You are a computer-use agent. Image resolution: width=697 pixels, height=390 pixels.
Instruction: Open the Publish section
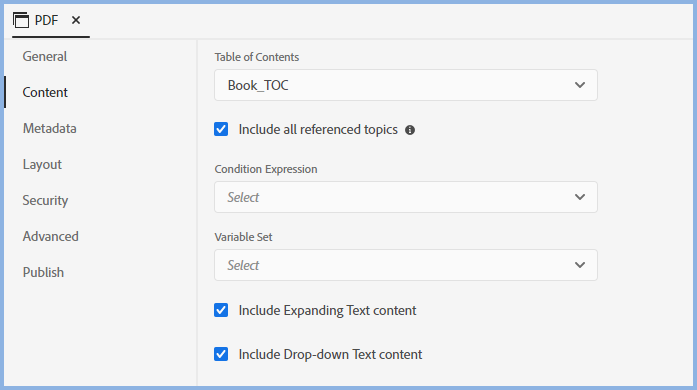[x=44, y=272]
